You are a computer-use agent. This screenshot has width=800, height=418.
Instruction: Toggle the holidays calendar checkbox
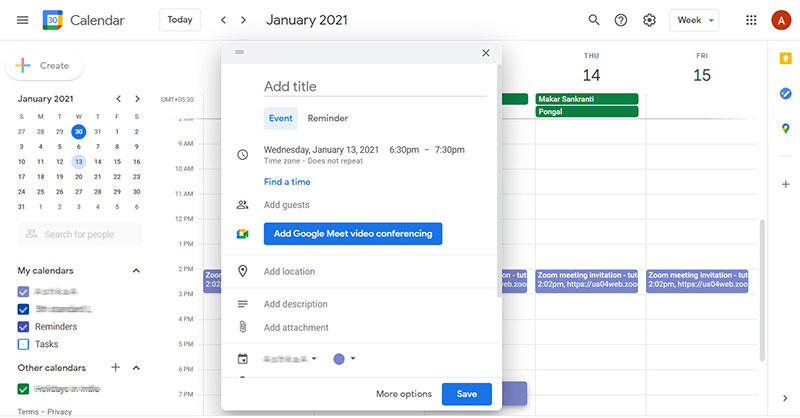pos(23,389)
